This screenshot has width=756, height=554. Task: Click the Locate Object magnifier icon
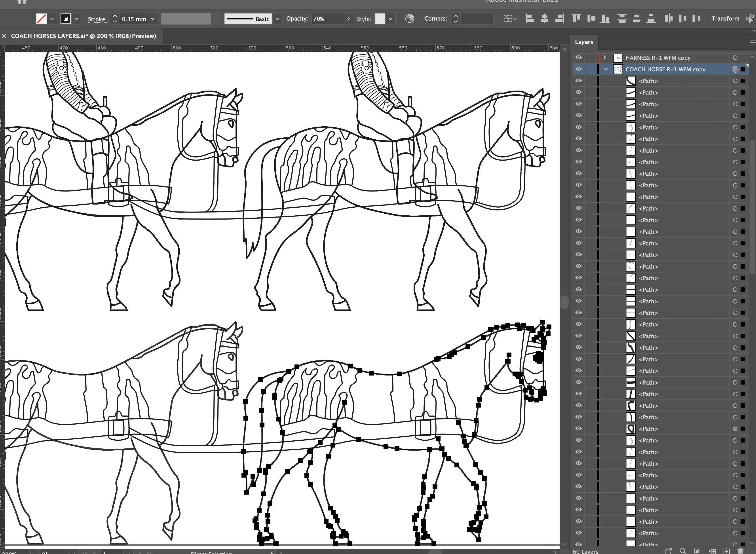click(x=683, y=551)
